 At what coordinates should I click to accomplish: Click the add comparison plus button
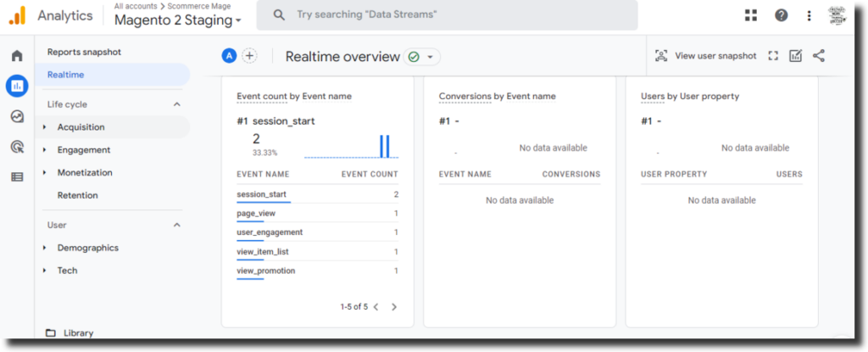point(249,56)
